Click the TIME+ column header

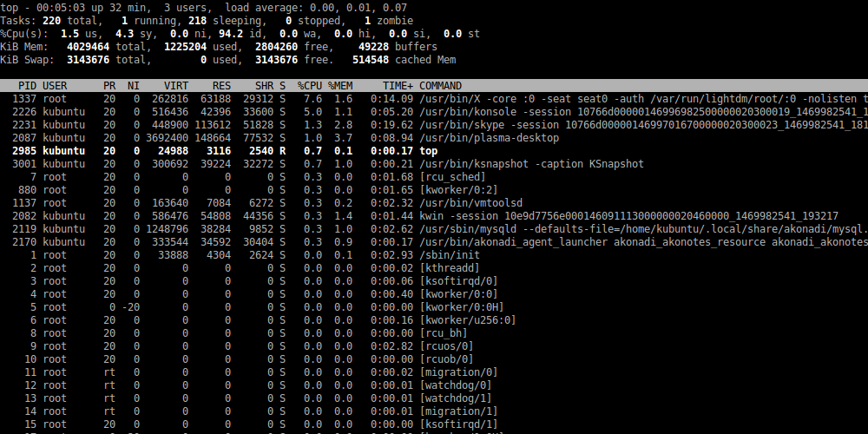pyautogui.click(x=398, y=86)
